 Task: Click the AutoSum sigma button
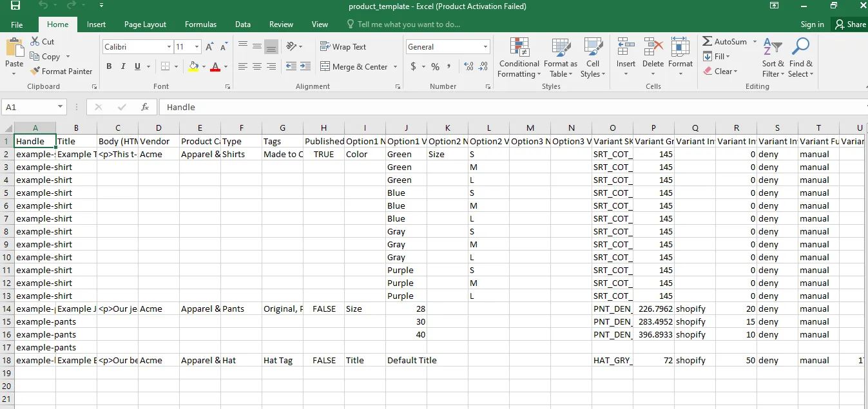point(724,41)
